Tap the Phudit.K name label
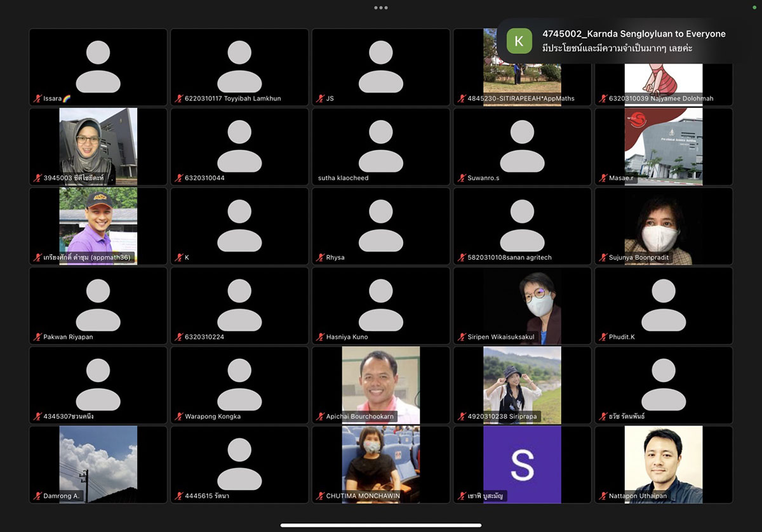 click(622, 337)
